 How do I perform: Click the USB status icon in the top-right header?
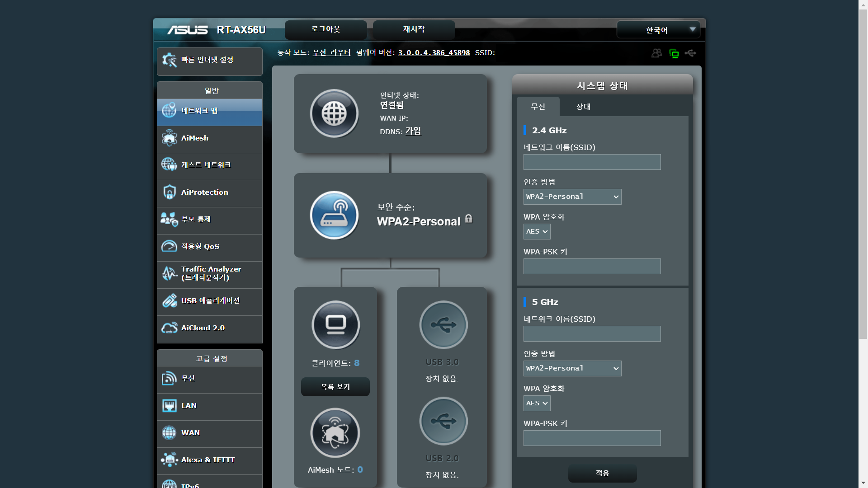pos(690,53)
